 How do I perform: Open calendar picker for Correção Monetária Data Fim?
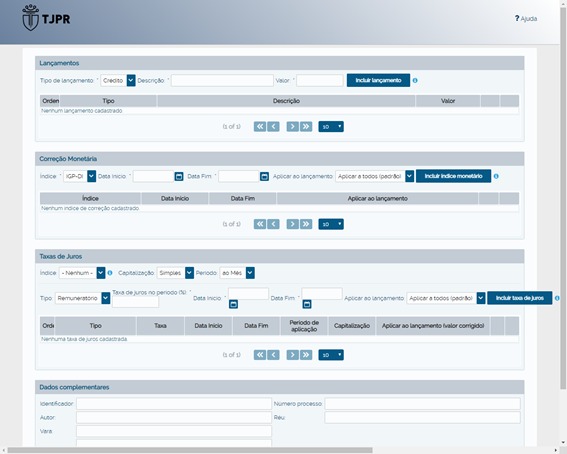tap(264, 176)
